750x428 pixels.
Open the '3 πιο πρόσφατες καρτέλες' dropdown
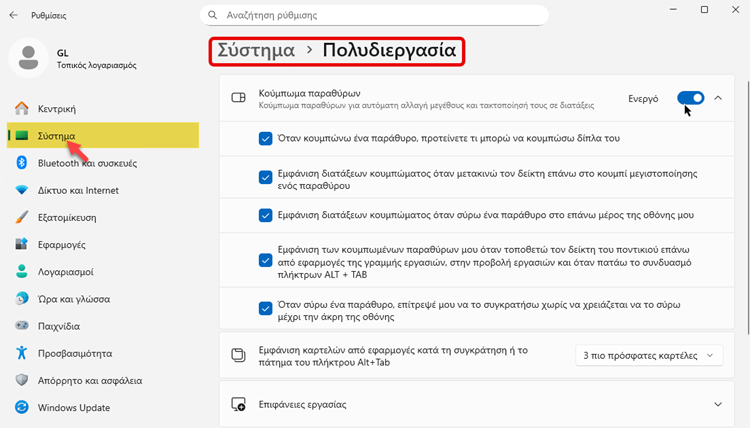[648, 355]
